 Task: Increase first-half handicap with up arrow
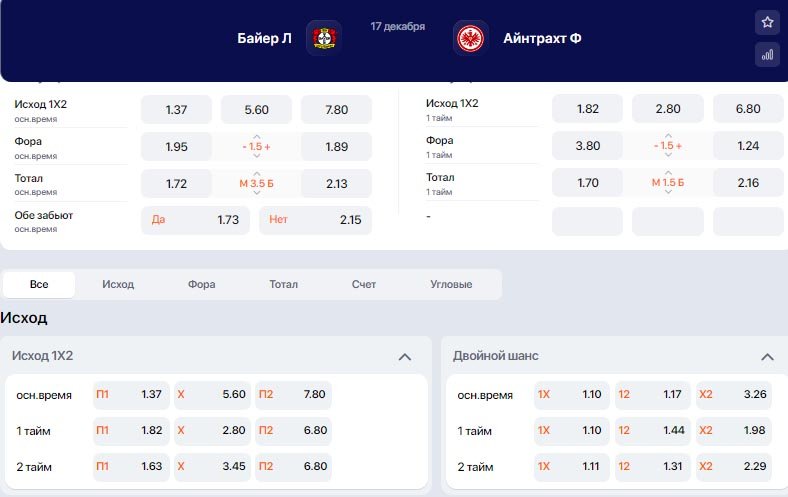tap(668, 136)
